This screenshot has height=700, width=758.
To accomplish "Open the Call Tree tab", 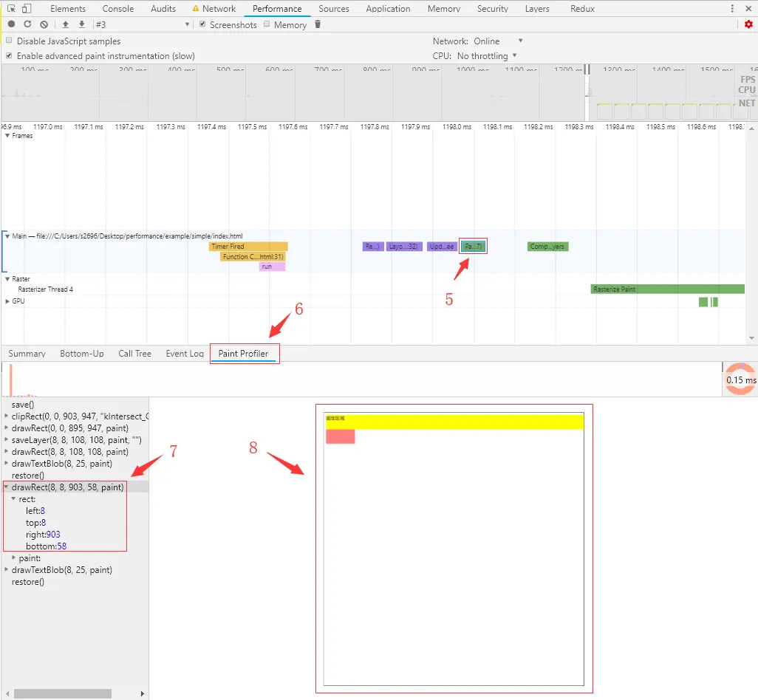I will (135, 354).
